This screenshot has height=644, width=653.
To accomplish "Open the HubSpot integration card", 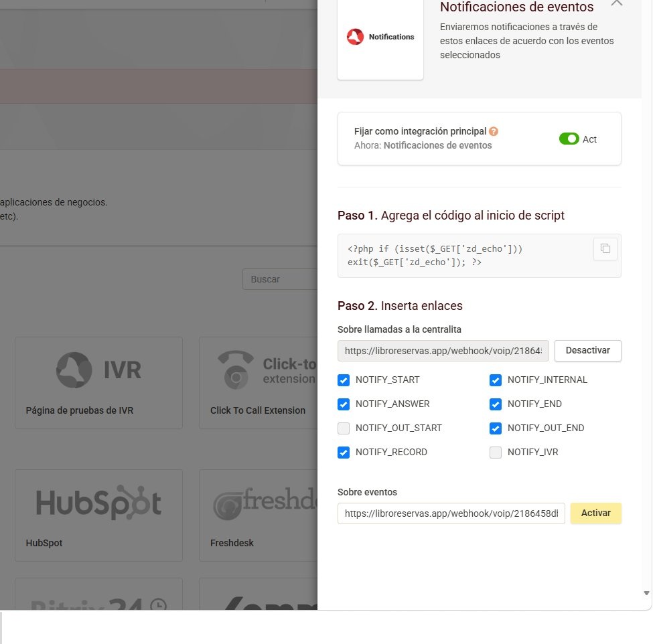I will click(x=98, y=515).
